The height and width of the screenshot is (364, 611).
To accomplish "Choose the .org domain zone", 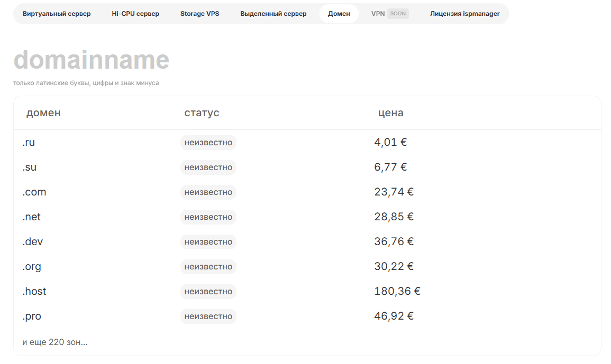I will (x=31, y=267).
